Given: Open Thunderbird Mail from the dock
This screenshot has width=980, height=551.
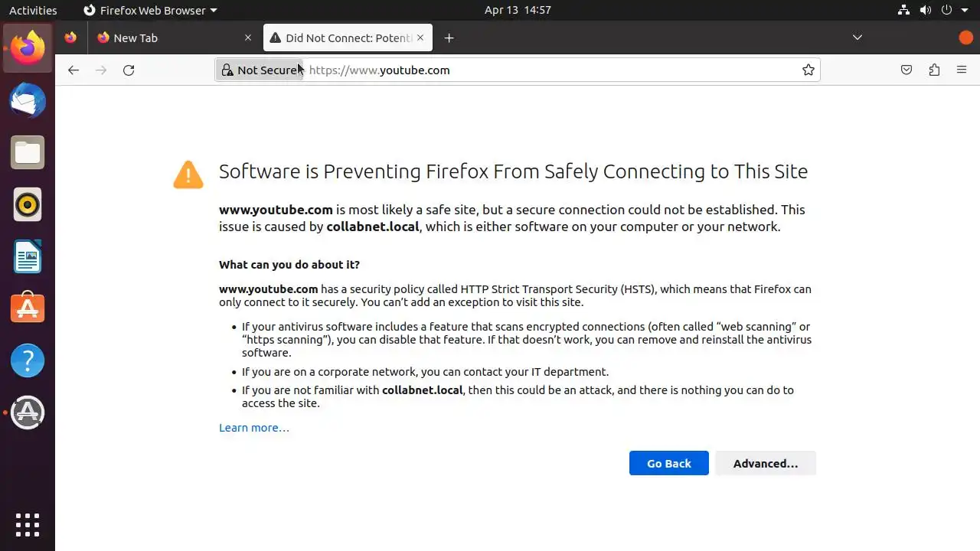Looking at the screenshot, I should (28, 100).
